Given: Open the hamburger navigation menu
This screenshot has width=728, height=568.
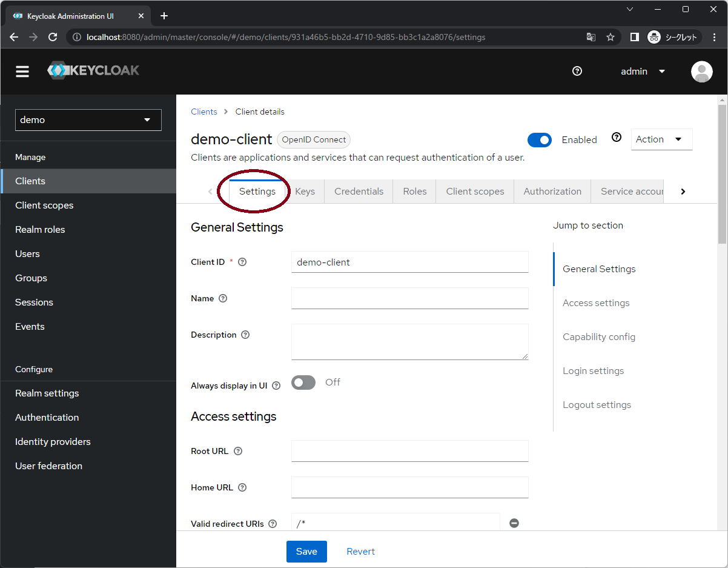Looking at the screenshot, I should tap(22, 71).
